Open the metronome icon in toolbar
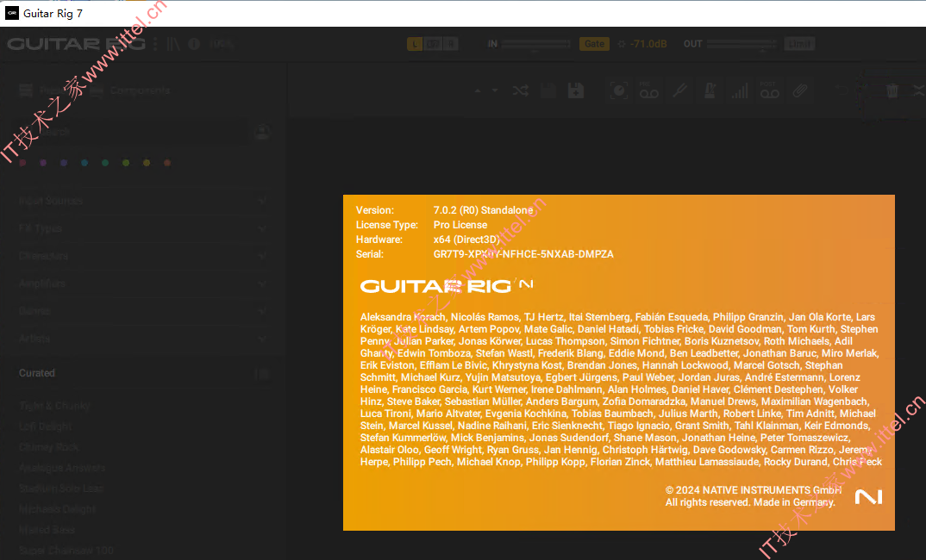 tap(710, 90)
